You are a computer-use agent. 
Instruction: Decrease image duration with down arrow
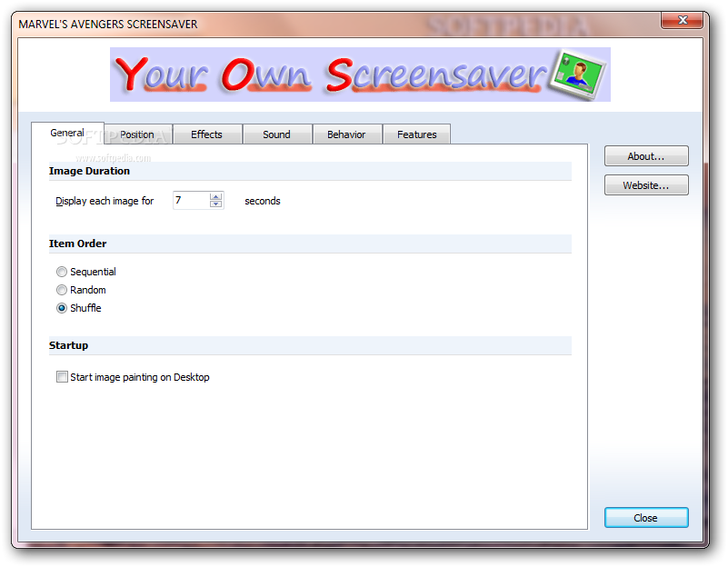[216, 204]
